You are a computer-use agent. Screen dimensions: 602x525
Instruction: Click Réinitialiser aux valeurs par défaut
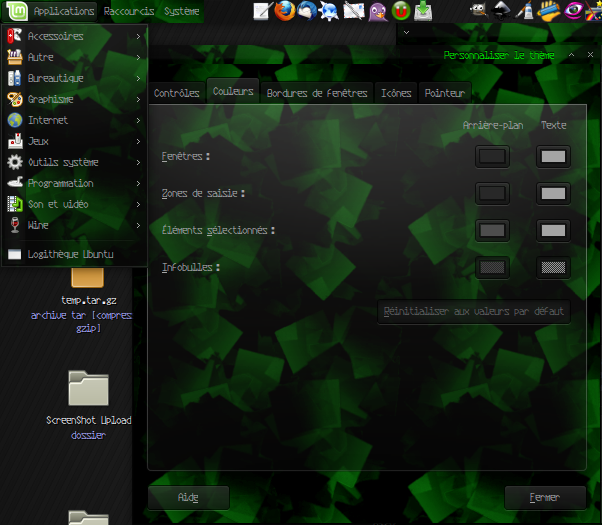(x=474, y=311)
